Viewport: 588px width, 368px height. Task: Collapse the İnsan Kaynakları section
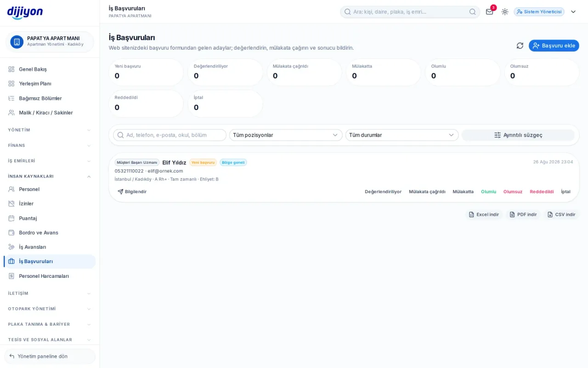click(x=50, y=176)
